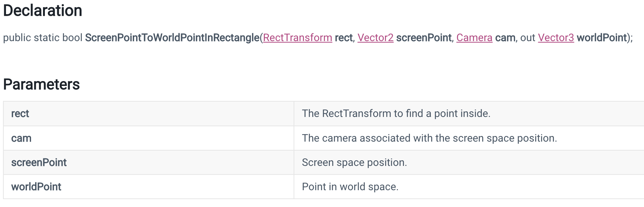Click the bold 'screenPoint' argument in declaration
The height and width of the screenshot is (207, 644).
point(424,38)
